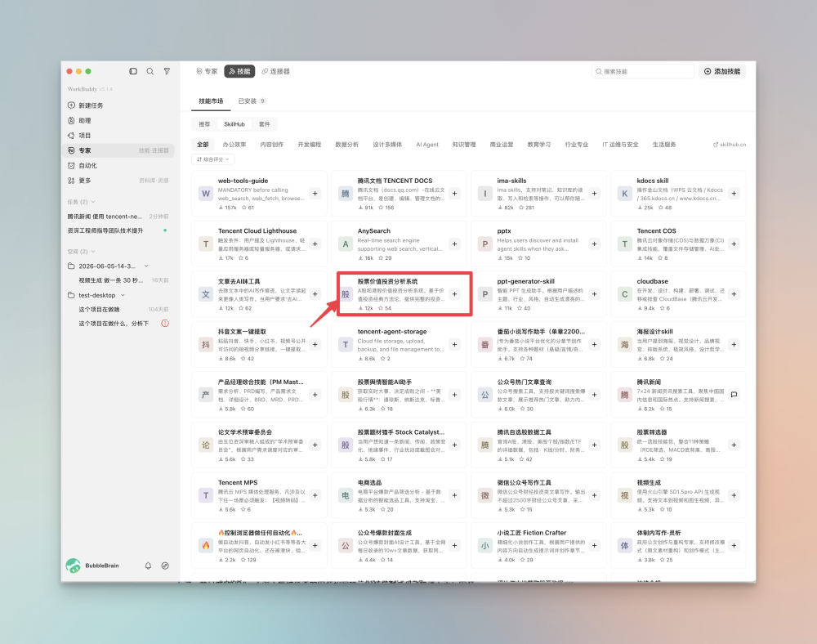817x644 pixels.
Task: Click the 电商选品 icon thumbnail
Action: click(x=346, y=495)
